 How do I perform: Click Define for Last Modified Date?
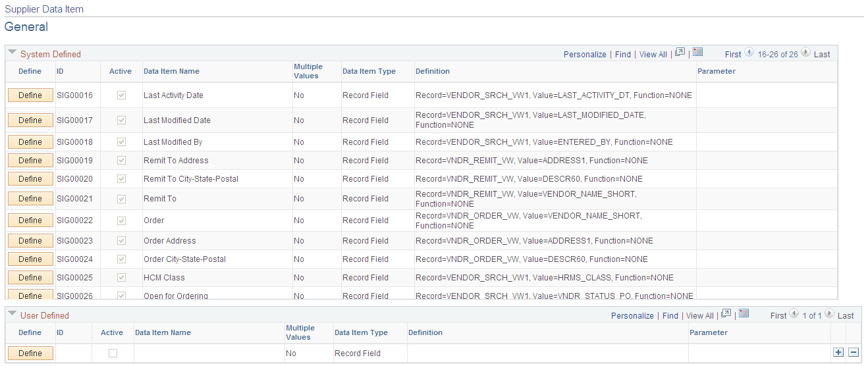click(x=30, y=120)
